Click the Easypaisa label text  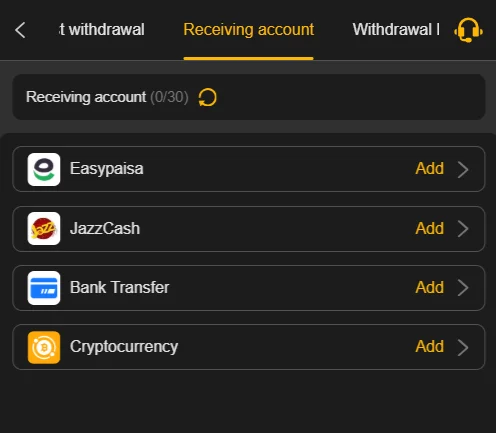pos(107,169)
